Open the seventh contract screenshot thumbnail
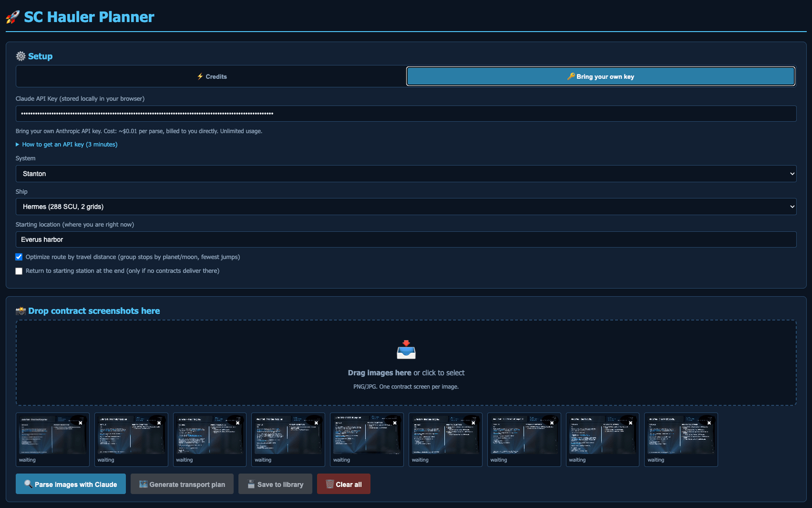This screenshot has width=812, height=508. pyautogui.click(x=524, y=435)
